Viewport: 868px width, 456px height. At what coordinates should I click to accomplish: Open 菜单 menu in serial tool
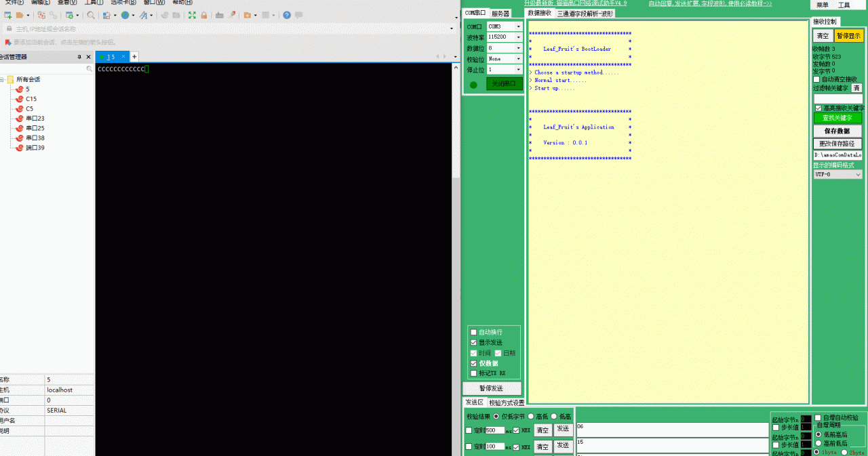click(x=823, y=5)
